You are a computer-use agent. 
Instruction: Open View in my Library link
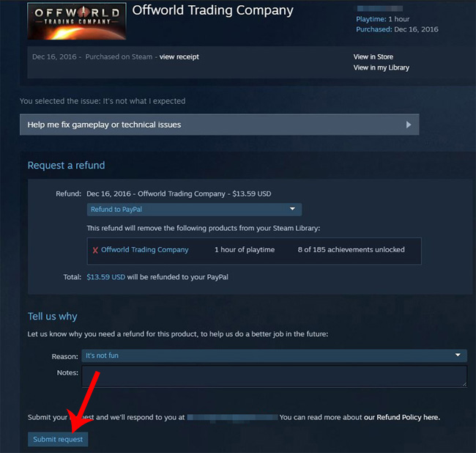[382, 67]
